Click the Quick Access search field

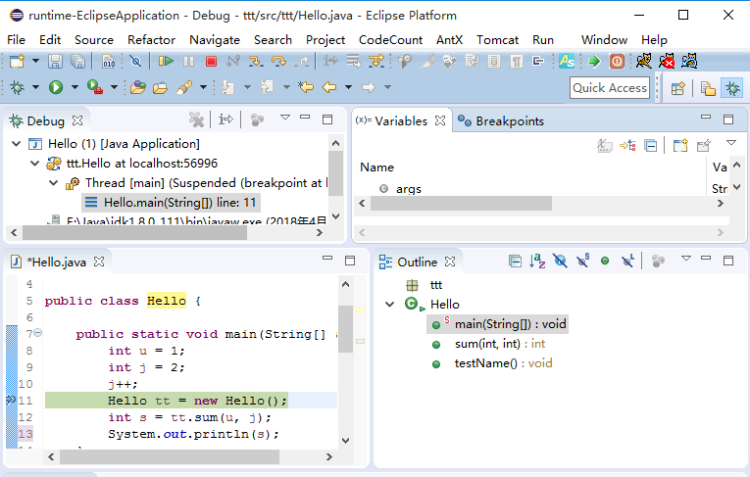pos(609,88)
